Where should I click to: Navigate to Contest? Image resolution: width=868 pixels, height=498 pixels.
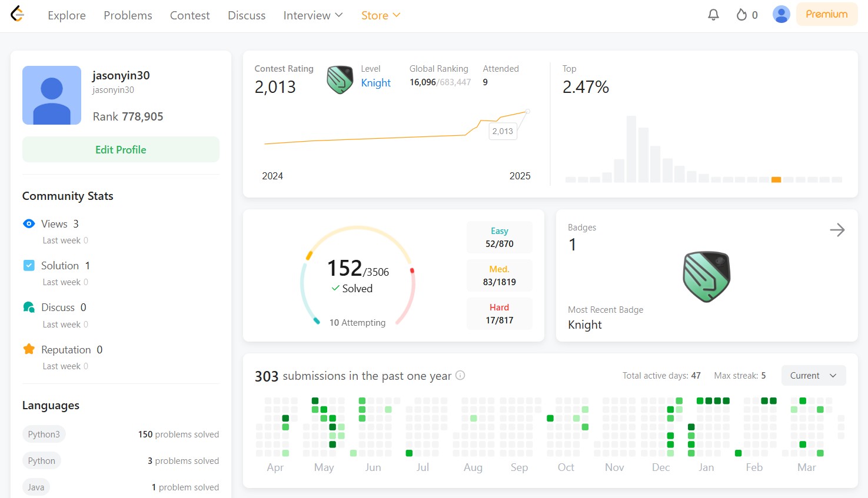pos(189,15)
